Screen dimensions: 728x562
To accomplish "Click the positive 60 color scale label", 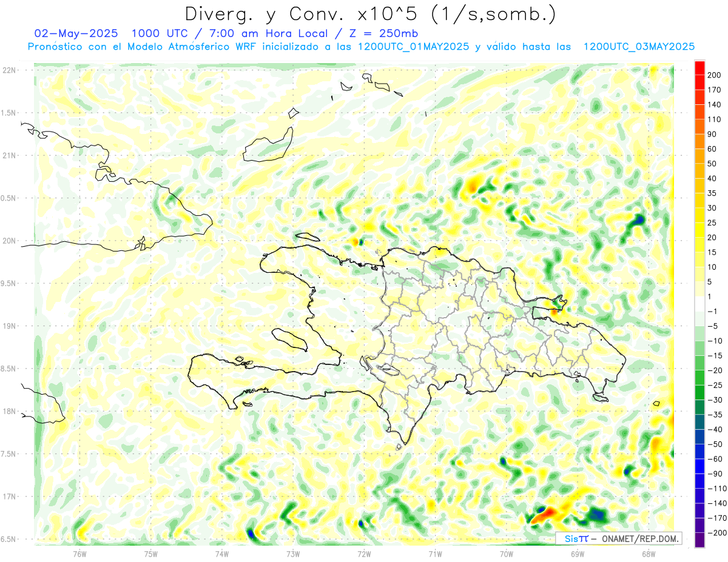I will coord(713,149).
